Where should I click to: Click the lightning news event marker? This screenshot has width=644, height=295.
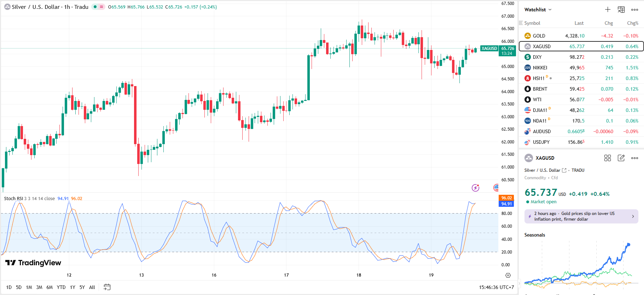475,188
